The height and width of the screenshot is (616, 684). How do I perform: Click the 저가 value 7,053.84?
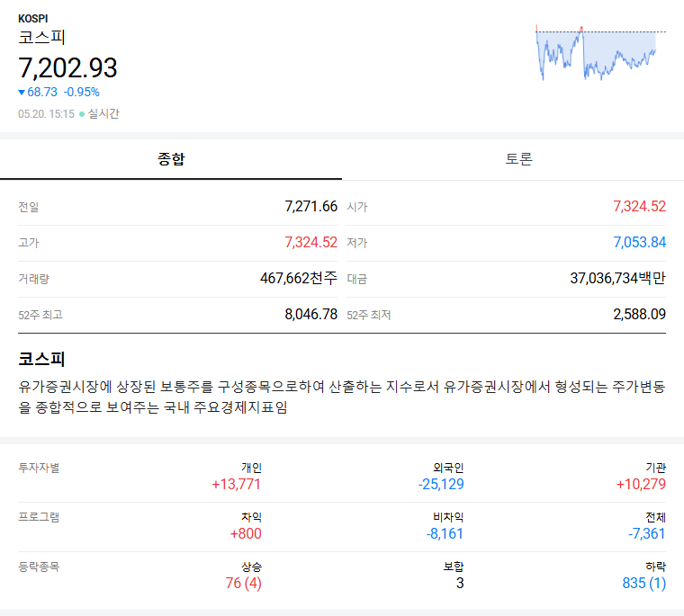(x=640, y=242)
